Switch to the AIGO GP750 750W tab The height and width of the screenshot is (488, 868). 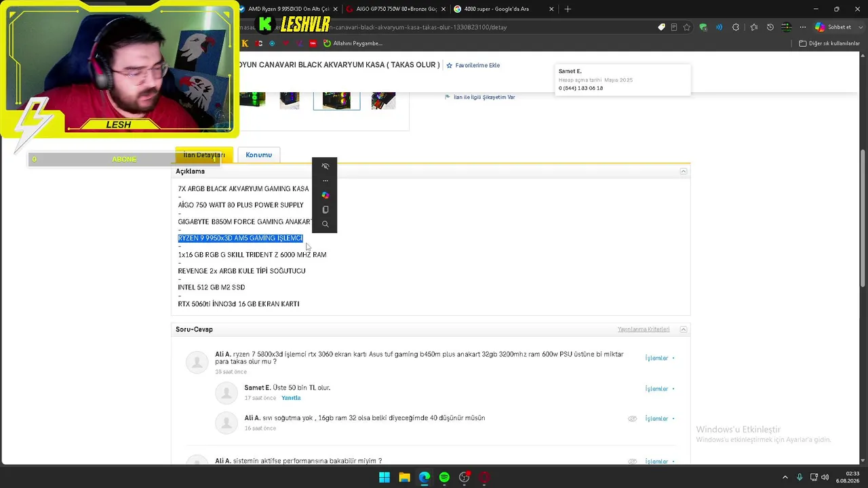396,9
